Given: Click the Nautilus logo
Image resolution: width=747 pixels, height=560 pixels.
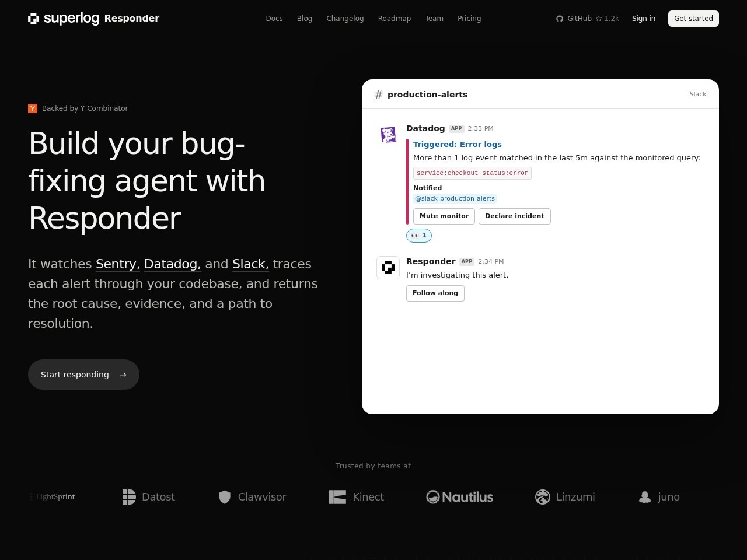Looking at the screenshot, I should point(460,497).
